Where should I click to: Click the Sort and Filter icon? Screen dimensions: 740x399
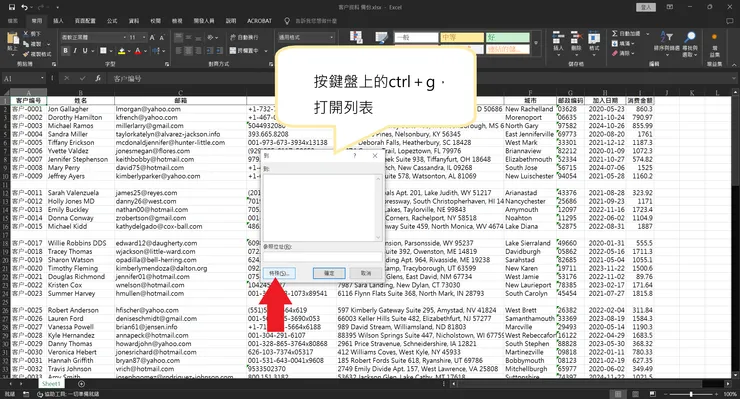(x=666, y=37)
